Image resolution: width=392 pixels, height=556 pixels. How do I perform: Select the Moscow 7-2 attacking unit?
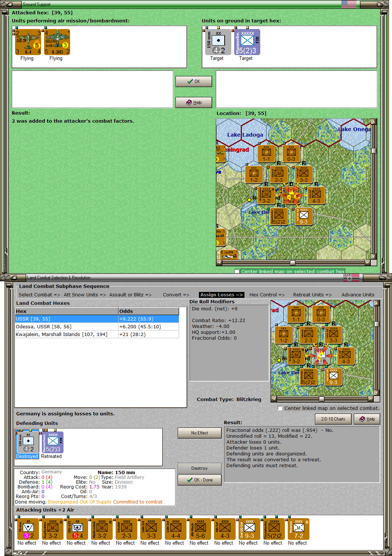298,529
